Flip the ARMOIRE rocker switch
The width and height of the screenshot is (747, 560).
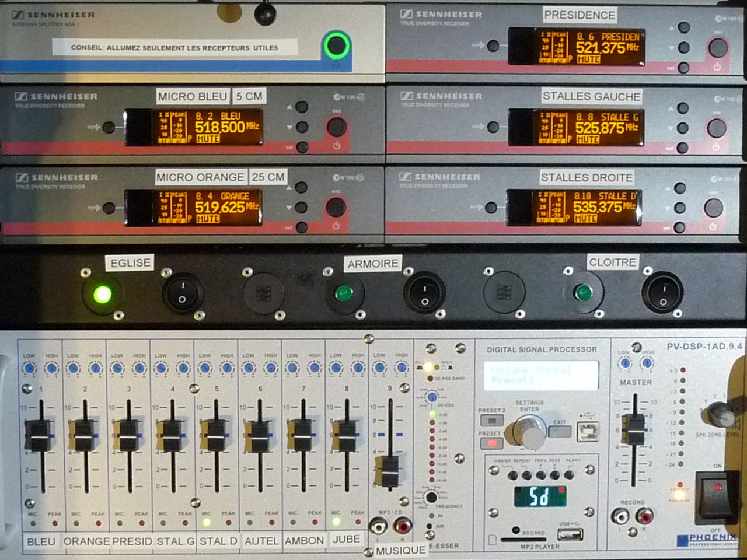pos(424,293)
